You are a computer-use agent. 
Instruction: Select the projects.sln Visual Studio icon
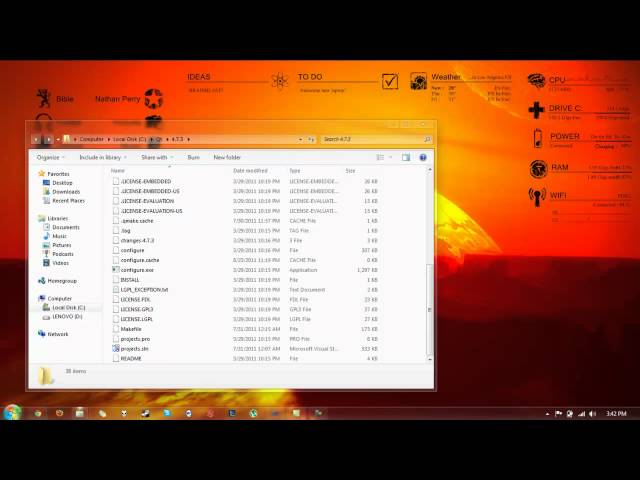coord(116,349)
